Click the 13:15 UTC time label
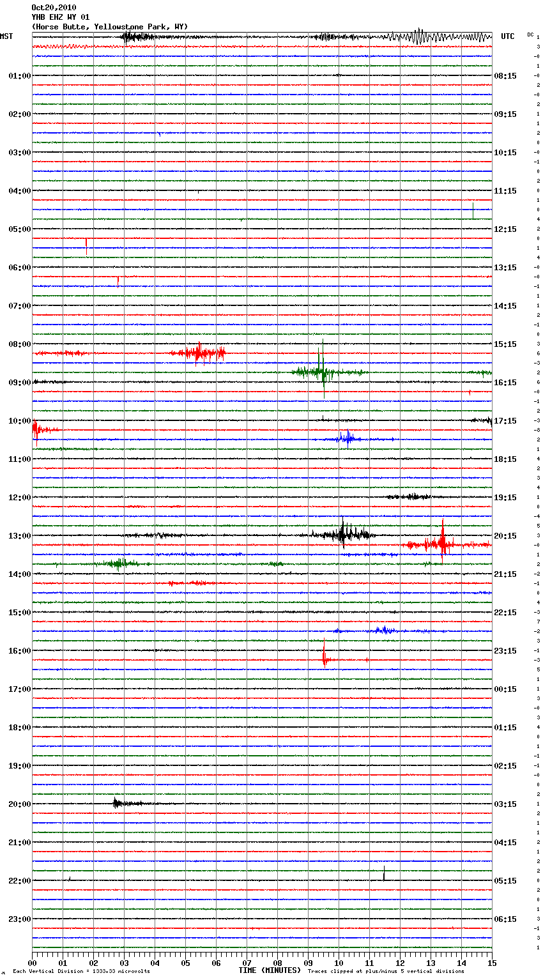543x980 pixels. pos(505,268)
